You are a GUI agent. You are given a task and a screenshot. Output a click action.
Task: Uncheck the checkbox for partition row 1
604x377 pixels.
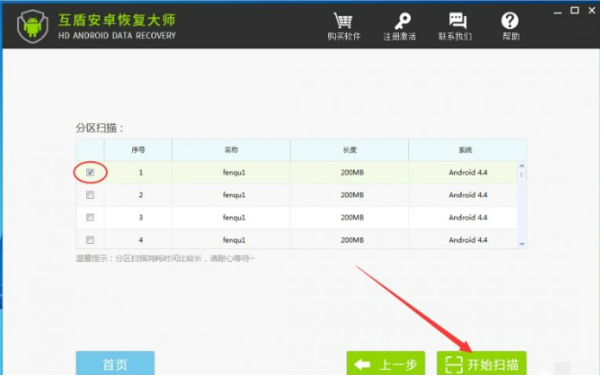(90, 172)
